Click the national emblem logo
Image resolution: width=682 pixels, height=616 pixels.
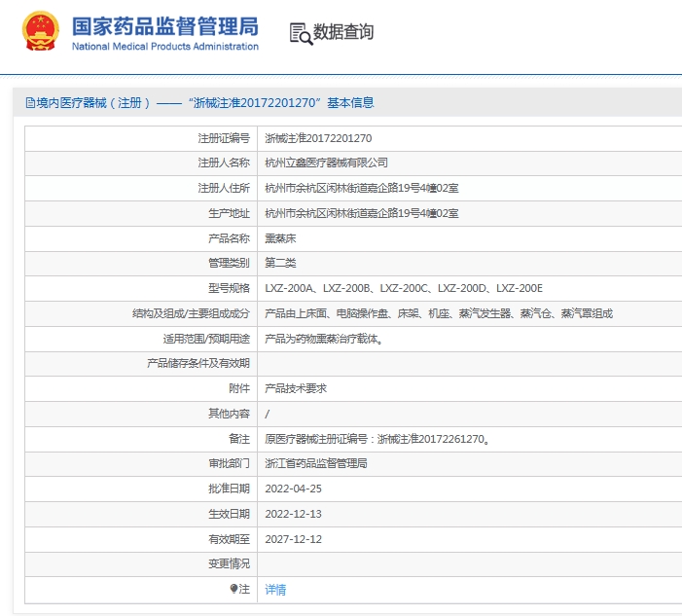pyautogui.click(x=41, y=31)
